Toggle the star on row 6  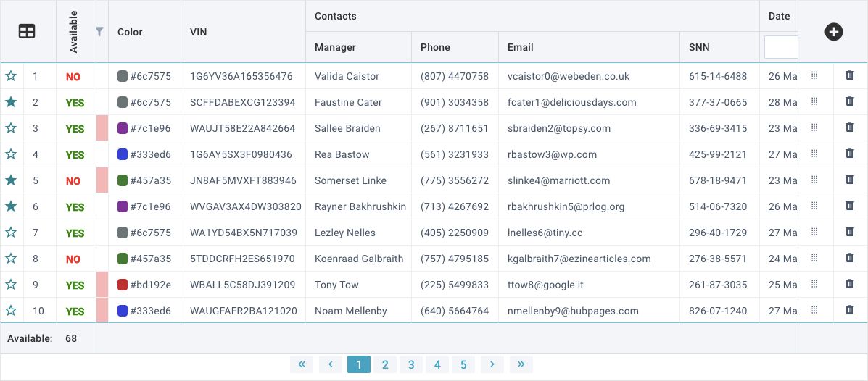tap(11, 206)
